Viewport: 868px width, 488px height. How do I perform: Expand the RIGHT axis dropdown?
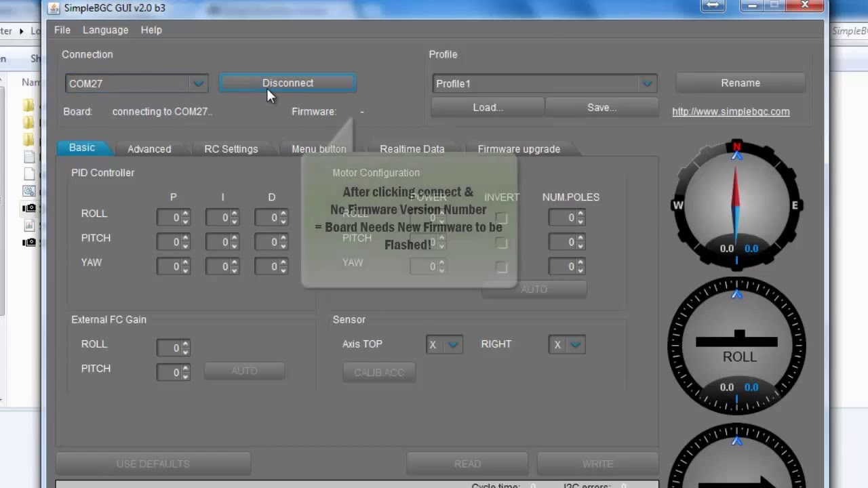[x=566, y=344]
